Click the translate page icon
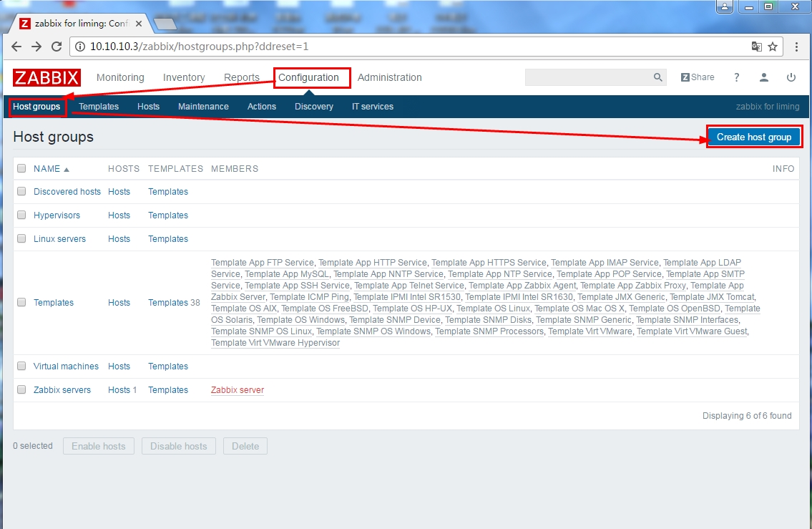Image resolution: width=812 pixels, height=529 pixels. point(757,47)
